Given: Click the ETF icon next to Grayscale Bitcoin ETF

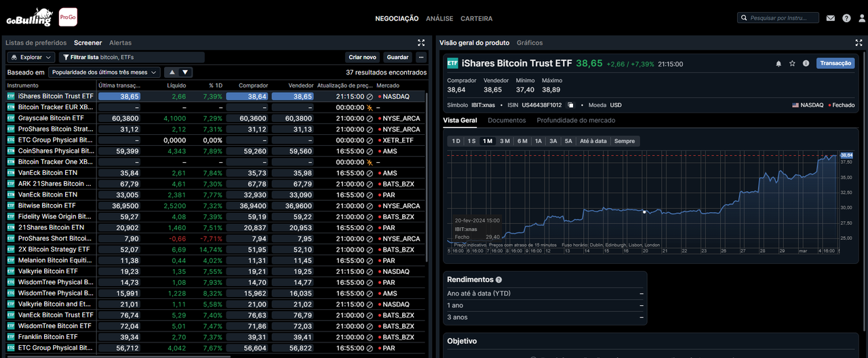Looking at the screenshot, I should click(x=11, y=118).
